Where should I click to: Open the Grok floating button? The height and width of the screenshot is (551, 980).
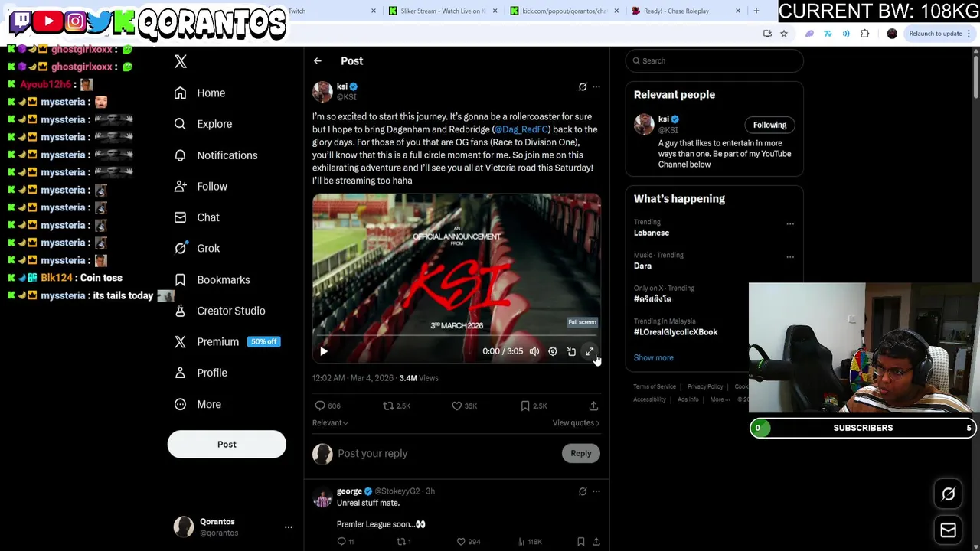pyautogui.click(x=949, y=494)
